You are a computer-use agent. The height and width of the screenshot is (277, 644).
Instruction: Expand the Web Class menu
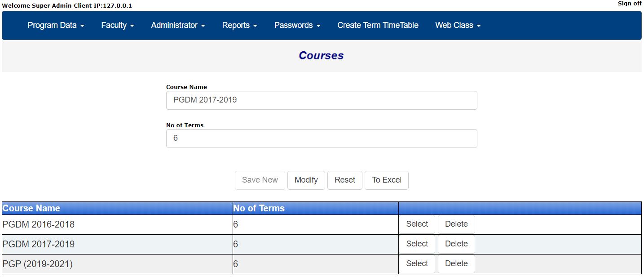[x=457, y=25]
